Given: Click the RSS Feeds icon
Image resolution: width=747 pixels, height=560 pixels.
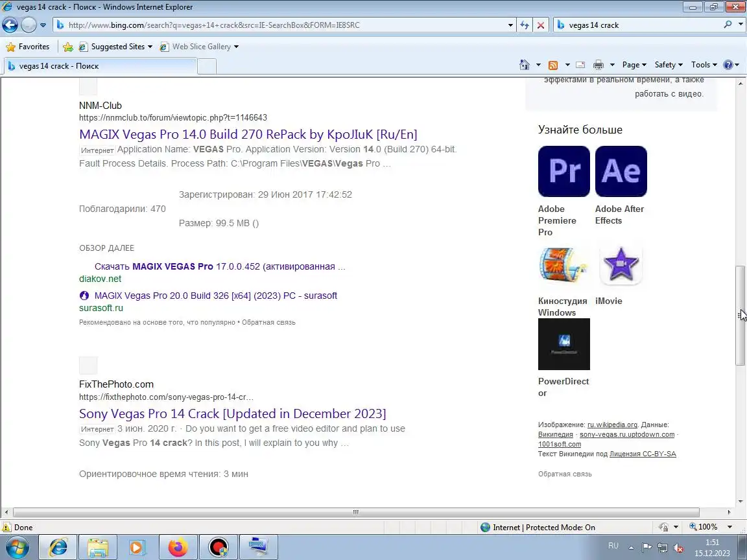Looking at the screenshot, I should (553, 65).
